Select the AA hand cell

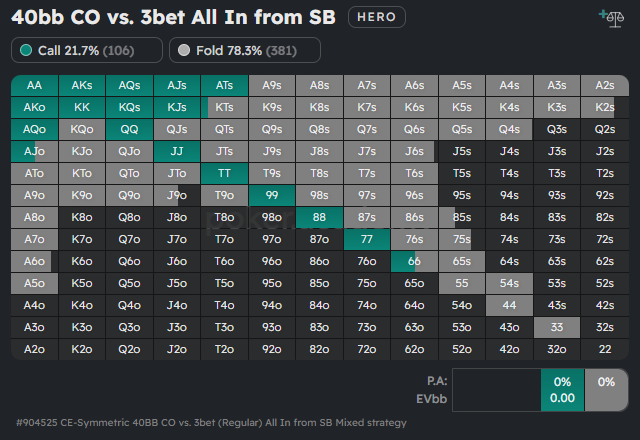tap(34, 86)
